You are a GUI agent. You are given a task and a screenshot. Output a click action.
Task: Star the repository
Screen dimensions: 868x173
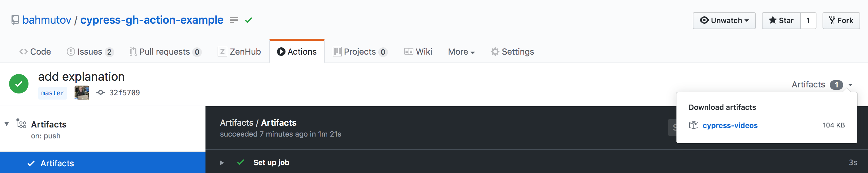point(781,21)
